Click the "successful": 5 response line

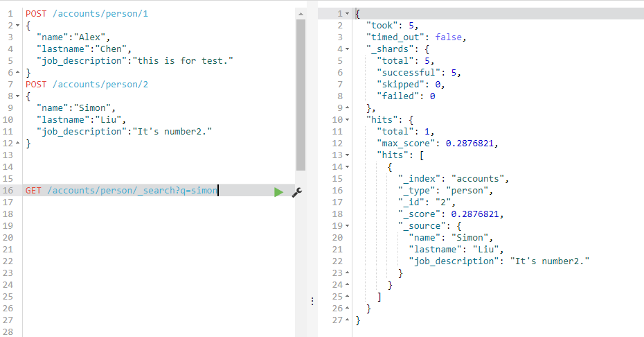419,72
